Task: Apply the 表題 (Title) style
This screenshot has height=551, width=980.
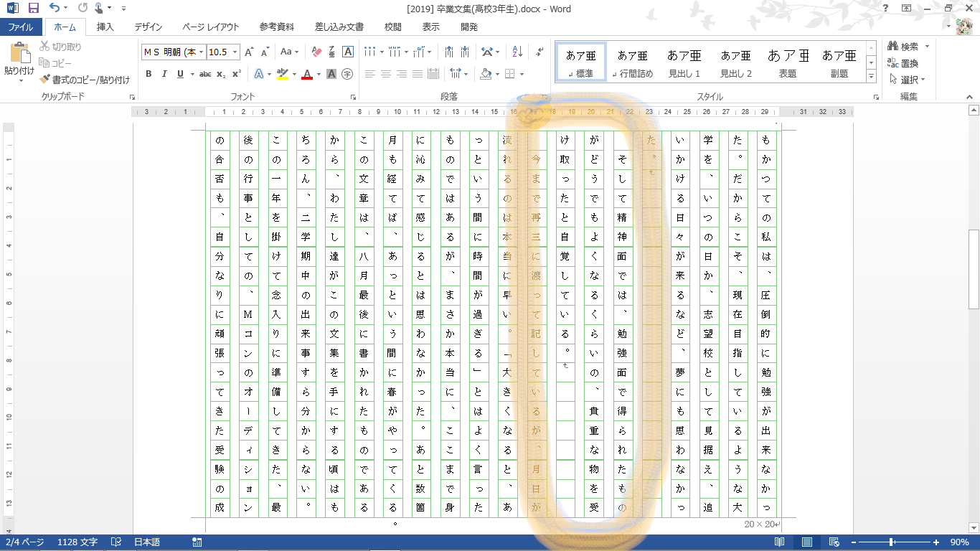Action: point(787,61)
